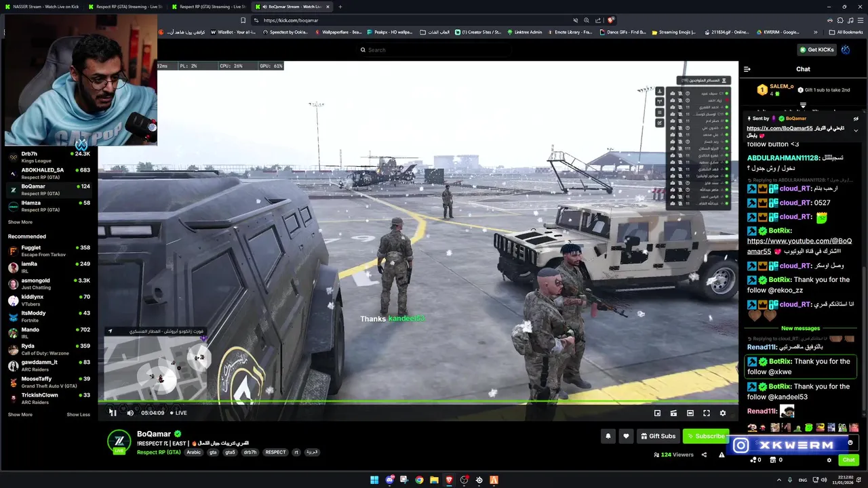This screenshot has height=488, width=868.
Task: Open Drb7h channel in sidebar
Action: [x=49, y=157]
